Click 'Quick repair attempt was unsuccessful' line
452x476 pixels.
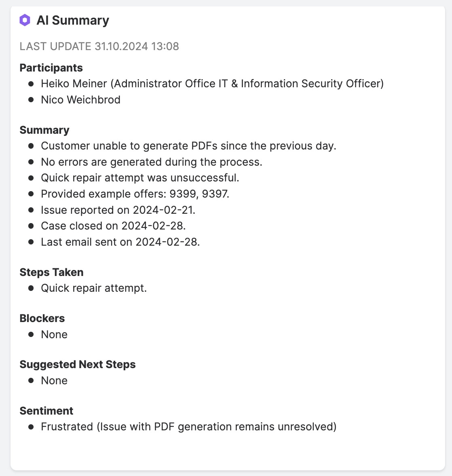140,178
